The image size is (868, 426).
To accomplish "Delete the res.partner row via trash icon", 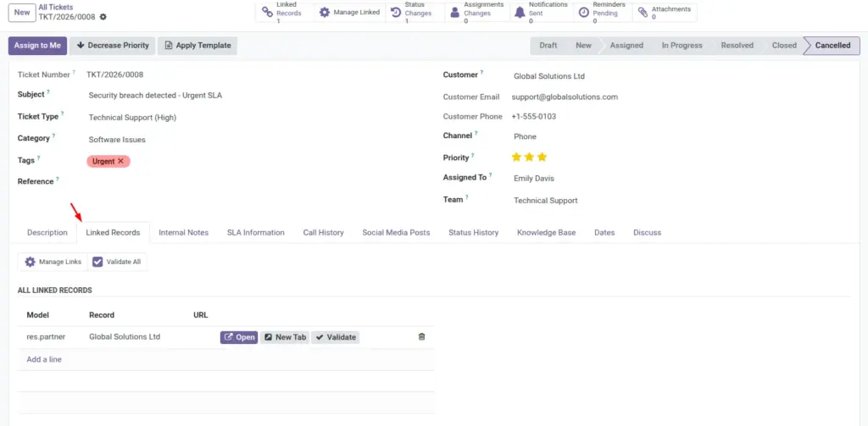I will (422, 336).
